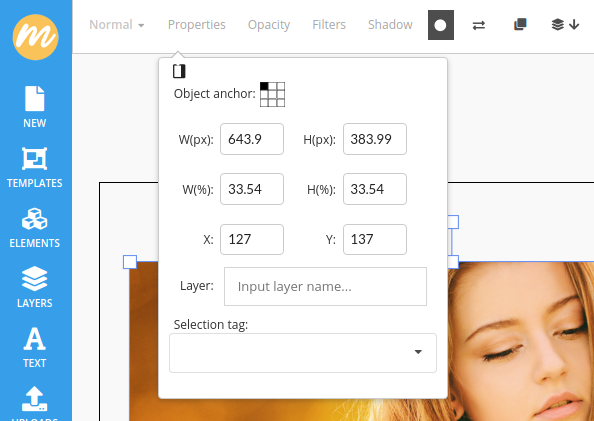Click the W(px) field showing 643.9
The height and width of the screenshot is (421, 594).
(252, 139)
